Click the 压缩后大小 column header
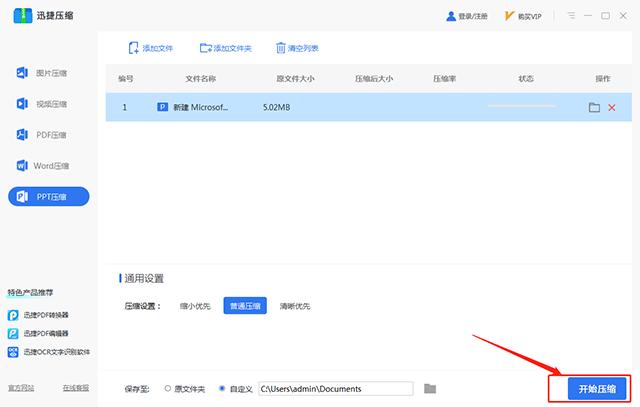This screenshot has height=407, width=640. 374,78
